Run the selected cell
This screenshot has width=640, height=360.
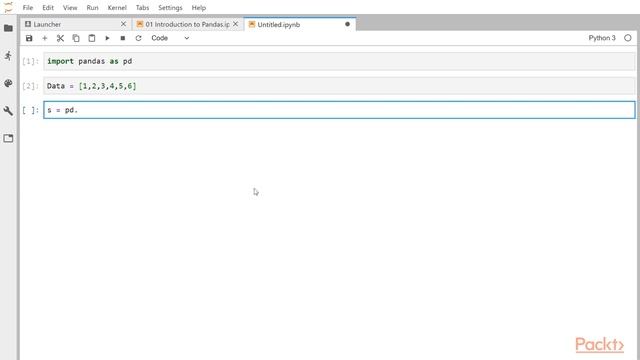(x=107, y=38)
